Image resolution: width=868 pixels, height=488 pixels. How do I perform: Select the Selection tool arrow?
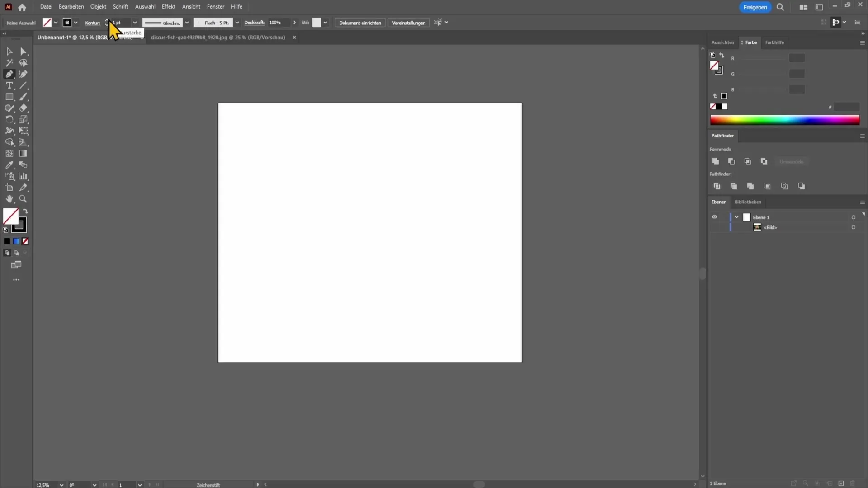(9, 52)
